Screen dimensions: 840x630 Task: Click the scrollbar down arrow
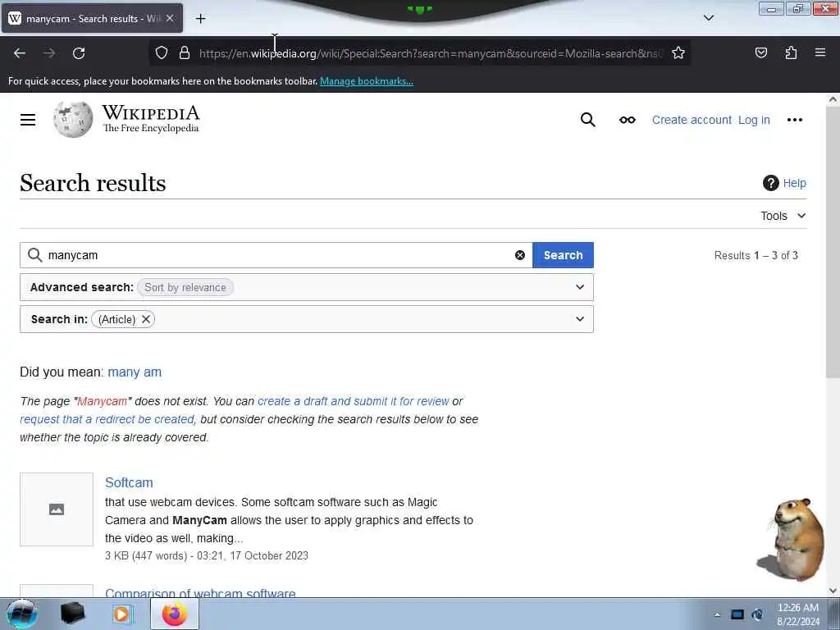click(x=833, y=591)
